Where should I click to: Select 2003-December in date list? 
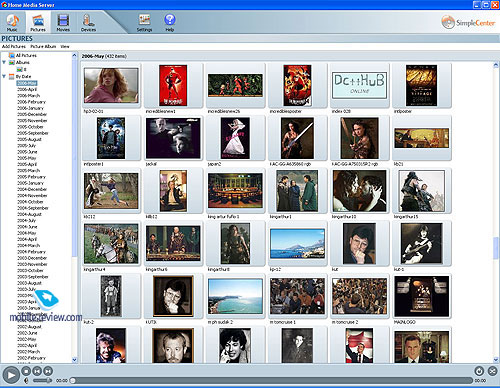click(x=32, y=258)
